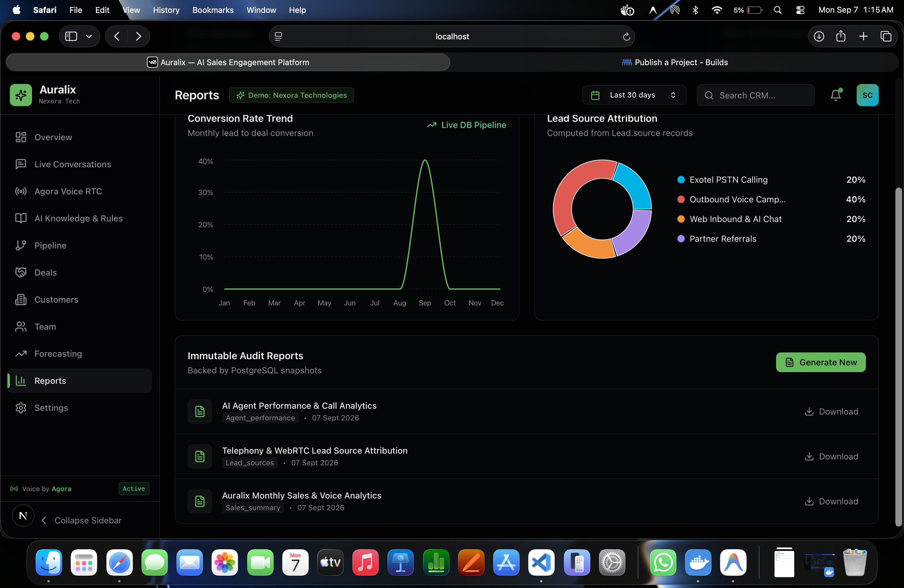Image resolution: width=904 pixels, height=588 pixels.
Task: Click the Wi-Fi status icon
Action: tap(716, 10)
